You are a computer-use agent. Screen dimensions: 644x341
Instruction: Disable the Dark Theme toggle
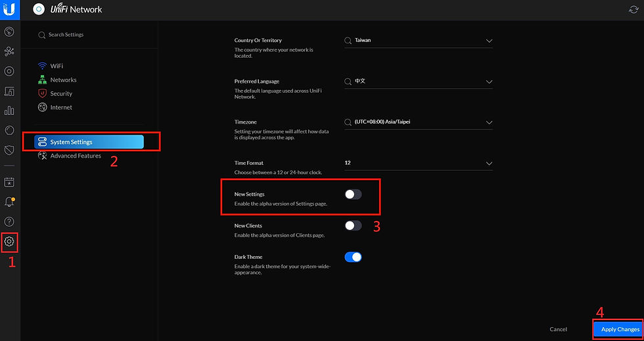click(x=353, y=257)
